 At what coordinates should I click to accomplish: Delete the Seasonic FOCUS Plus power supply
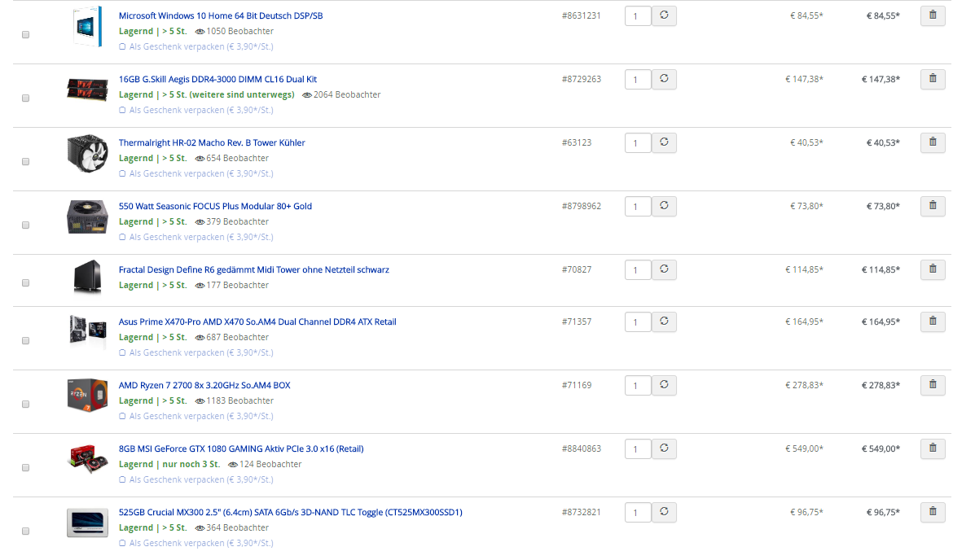coord(932,206)
